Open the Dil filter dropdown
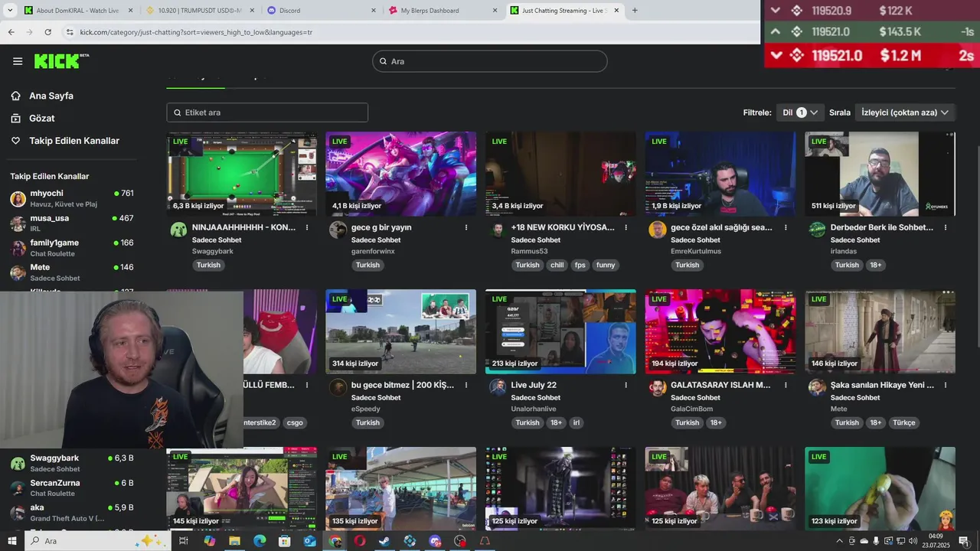This screenshot has height=551, width=980. tap(800, 112)
